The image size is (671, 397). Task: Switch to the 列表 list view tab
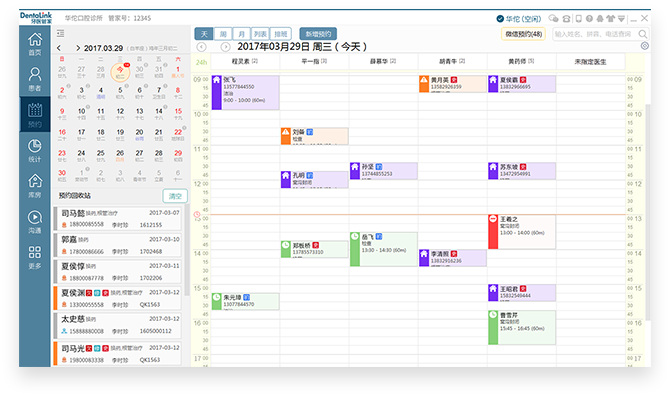(x=260, y=34)
